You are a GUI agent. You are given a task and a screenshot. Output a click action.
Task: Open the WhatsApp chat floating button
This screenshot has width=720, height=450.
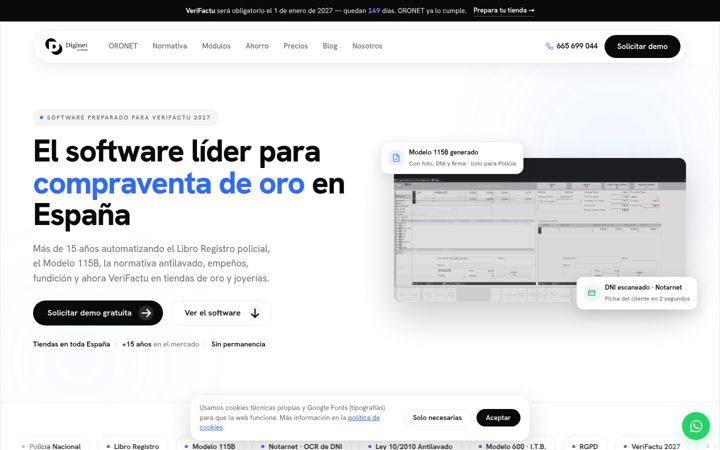(x=696, y=426)
